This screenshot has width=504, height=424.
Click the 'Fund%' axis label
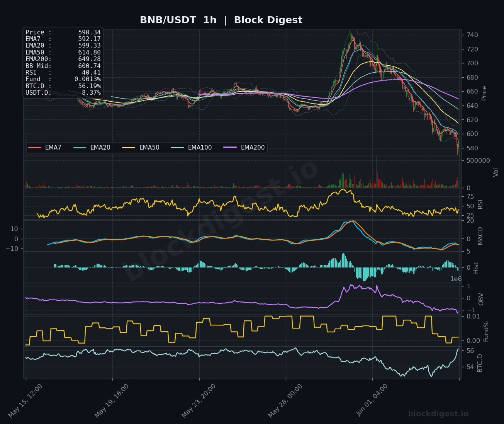pyautogui.click(x=486, y=331)
